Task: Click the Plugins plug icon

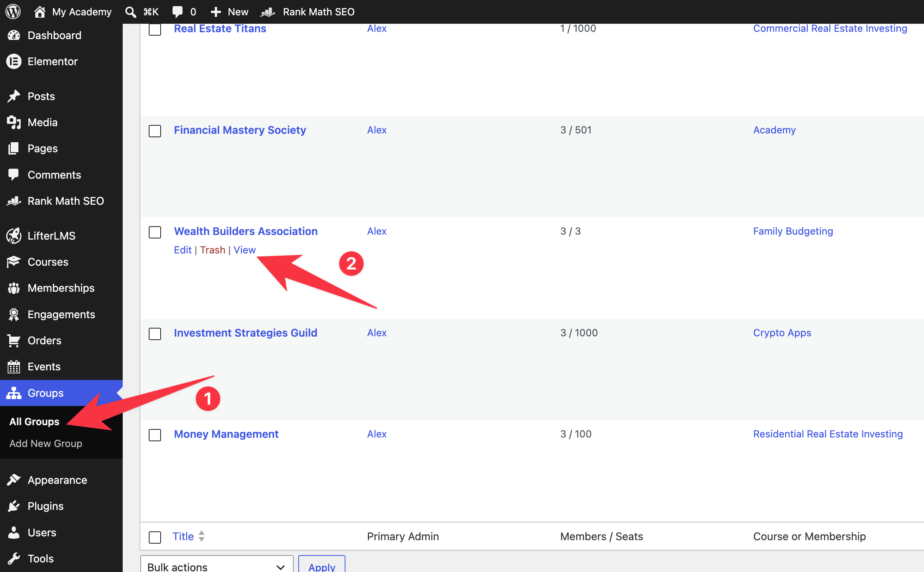Action: [x=14, y=506]
